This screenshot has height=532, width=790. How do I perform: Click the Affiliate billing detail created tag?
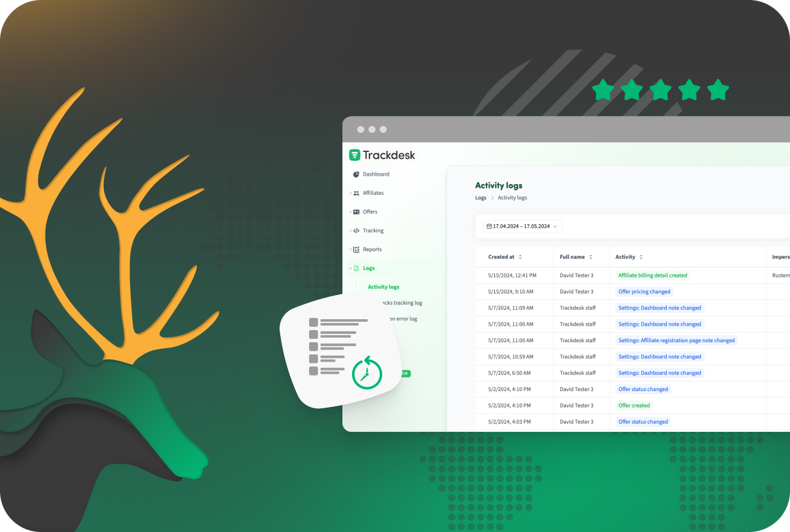(x=653, y=276)
